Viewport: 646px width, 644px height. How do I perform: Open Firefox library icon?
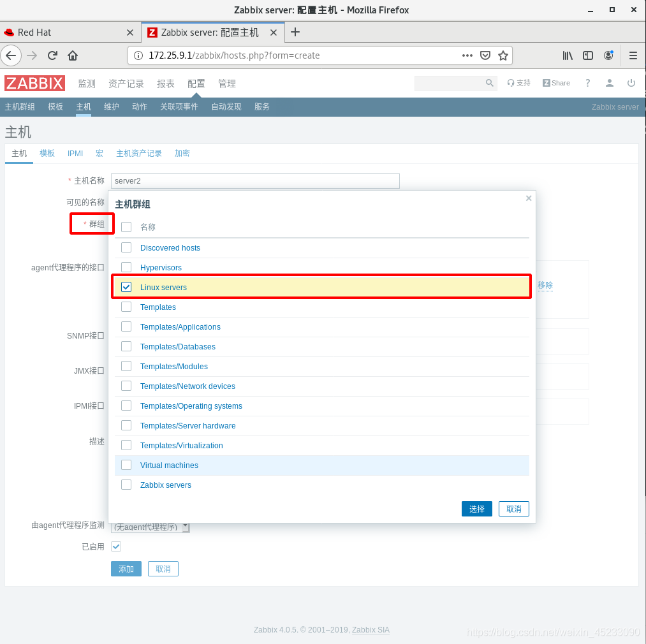568,55
